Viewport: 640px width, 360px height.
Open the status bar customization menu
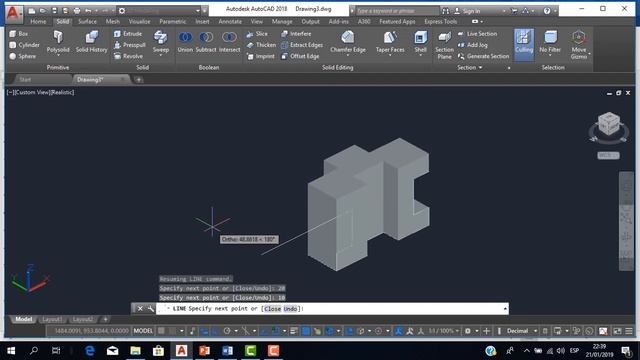pos(629,331)
